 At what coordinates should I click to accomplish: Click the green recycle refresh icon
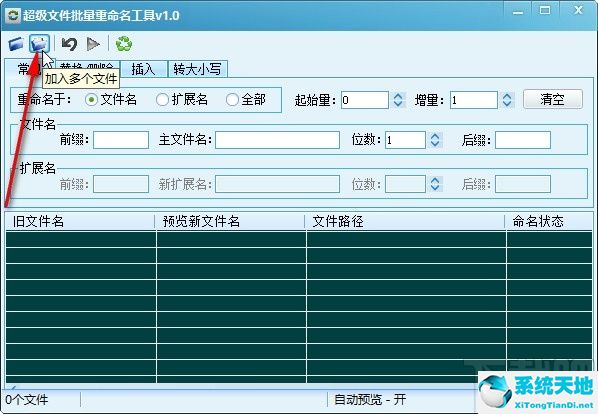[124, 44]
